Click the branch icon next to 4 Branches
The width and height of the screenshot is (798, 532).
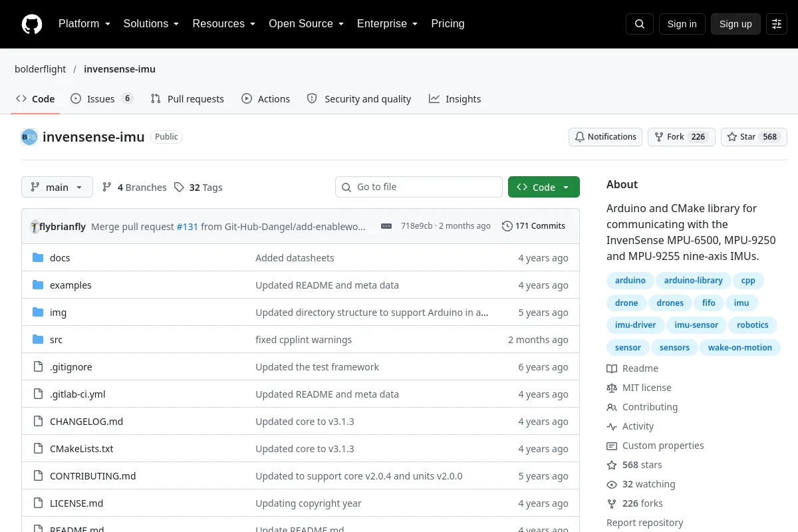pyautogui.click(x=107, y=188)
